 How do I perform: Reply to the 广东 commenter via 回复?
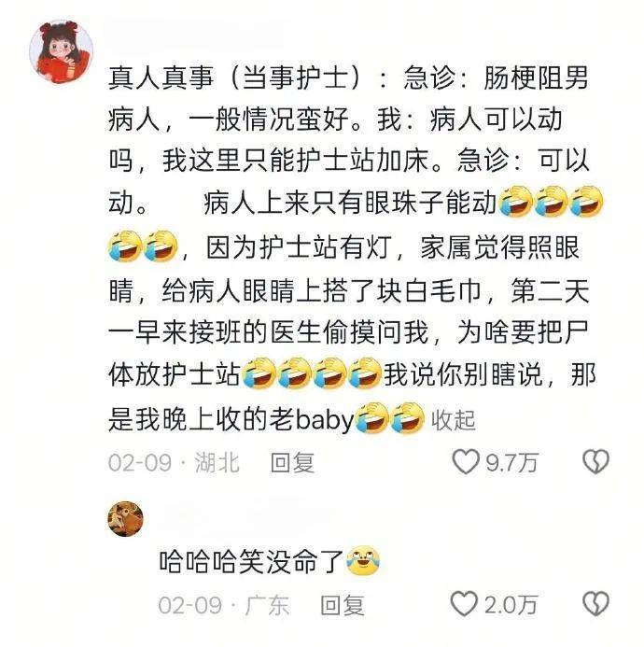coord(343,605)
